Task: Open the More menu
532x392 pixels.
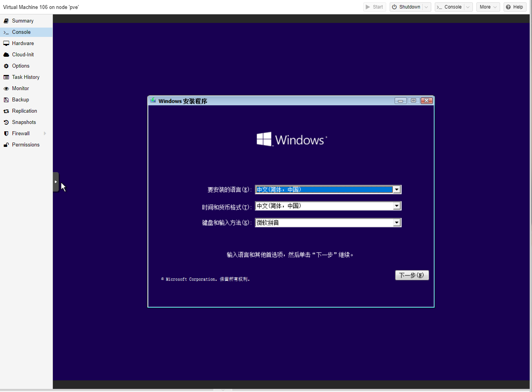Action: 488,7
